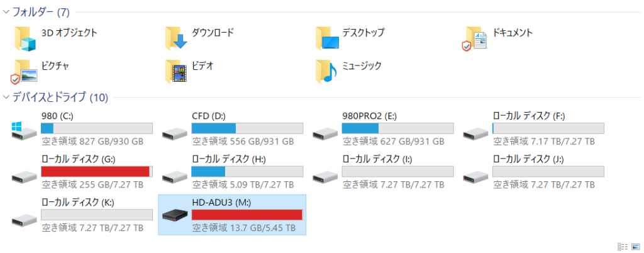Screen dimensions: 644x253
Task: Collapse the デバイスとドライブ (10) group chevron
Action: tap(6, 97)
